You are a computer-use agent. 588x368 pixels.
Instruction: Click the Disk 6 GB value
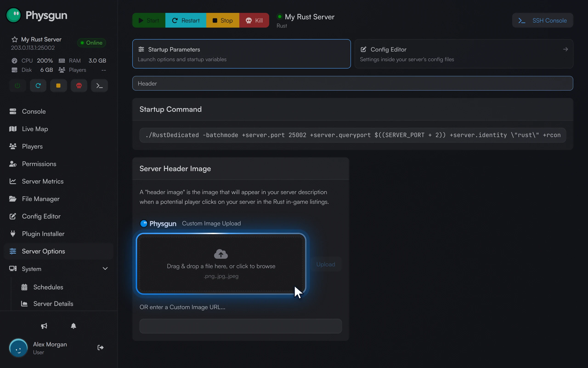pos(47,70)
